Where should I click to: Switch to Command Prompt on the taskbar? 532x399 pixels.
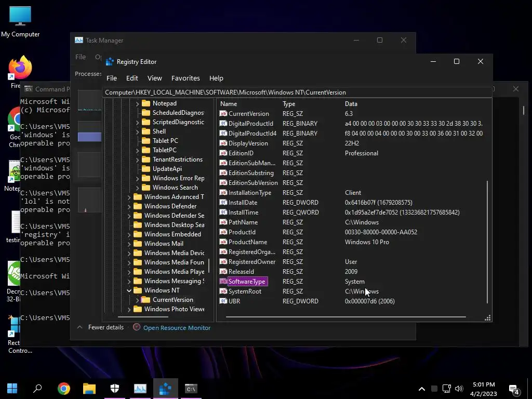191,389
